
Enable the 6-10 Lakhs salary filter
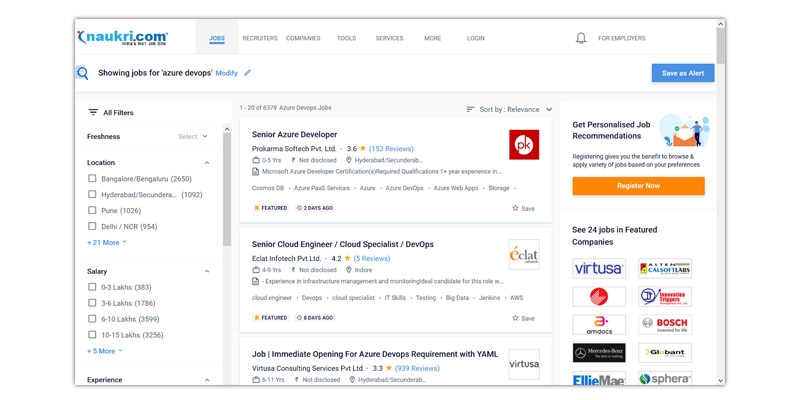pos(92,319)
